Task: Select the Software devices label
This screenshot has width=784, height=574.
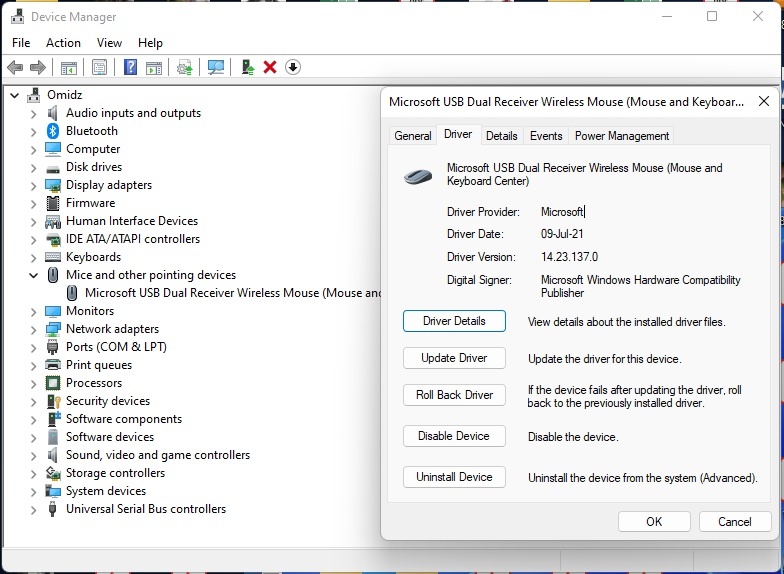Action: point(110,437)
